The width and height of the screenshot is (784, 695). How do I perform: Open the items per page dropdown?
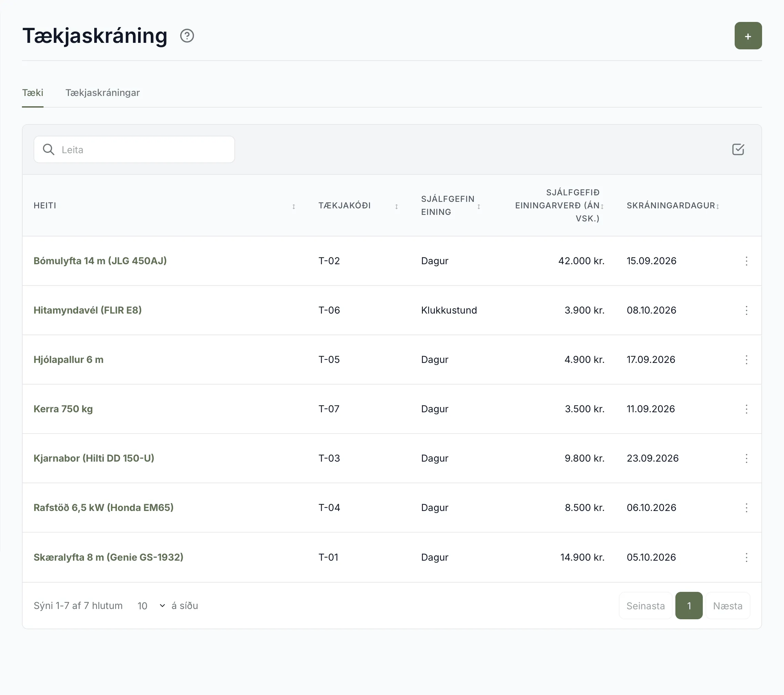coord(151,606)
